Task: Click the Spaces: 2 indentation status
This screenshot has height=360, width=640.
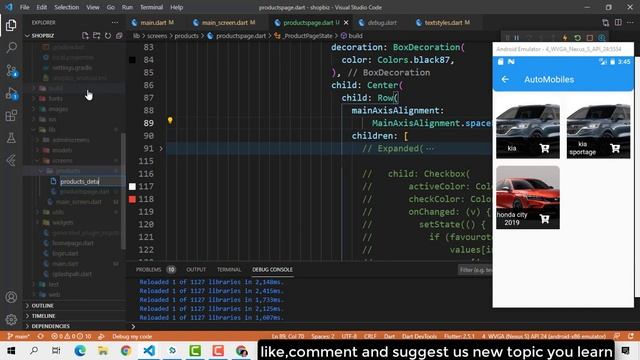Action: (322, 336)
